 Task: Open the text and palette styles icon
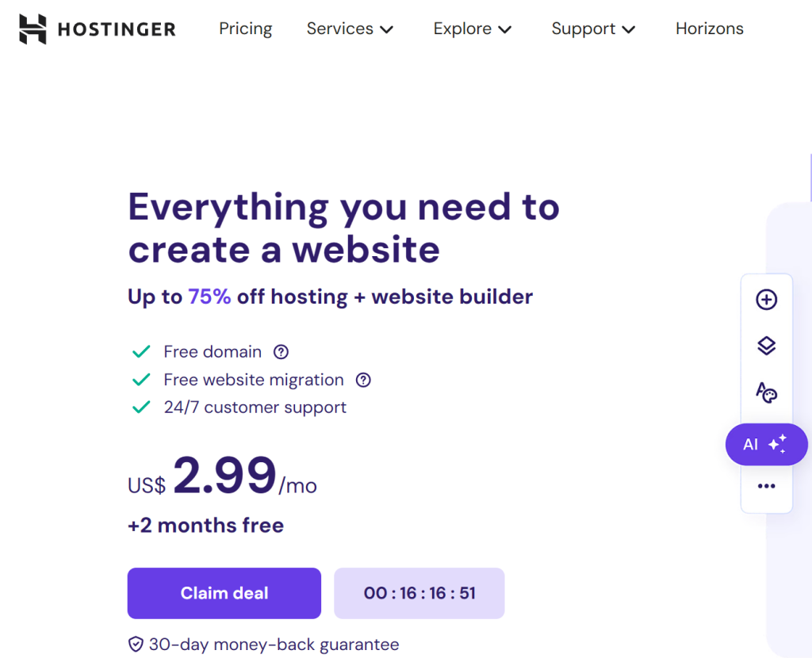point(767,392)
